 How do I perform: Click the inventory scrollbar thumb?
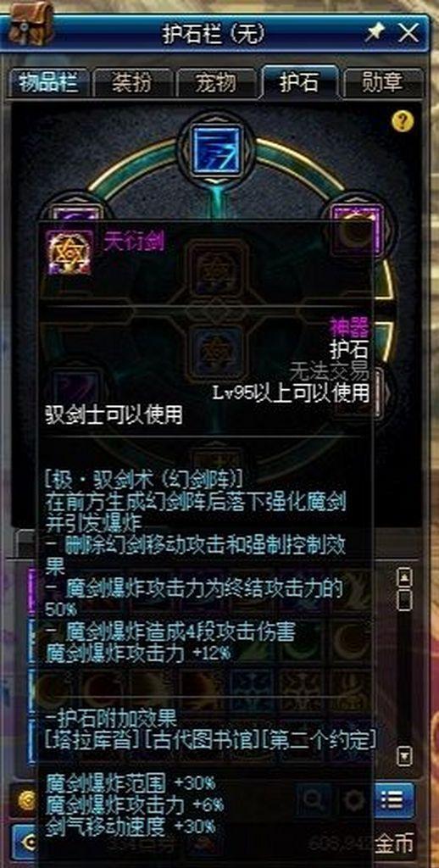click(x=406, y=599)
